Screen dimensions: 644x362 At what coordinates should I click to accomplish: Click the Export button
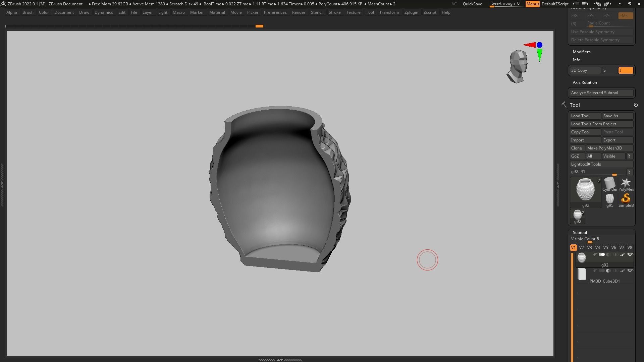618,140
